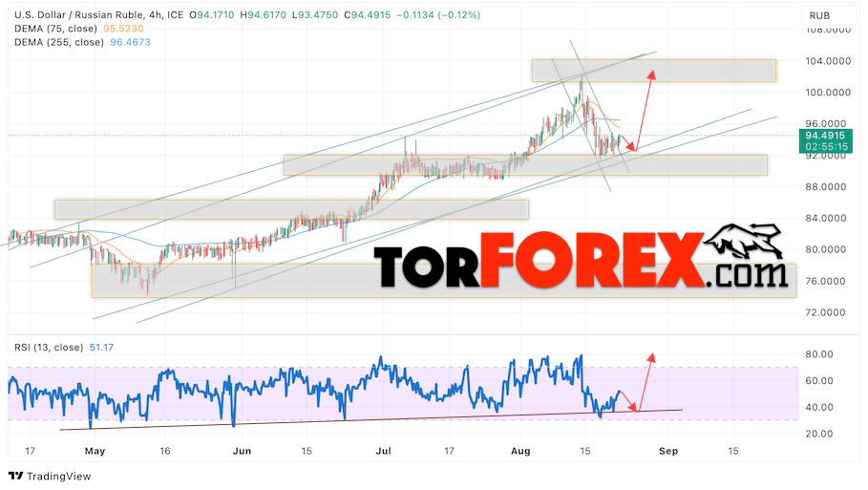This screenshot has width=868, height=490.
Task: Click the change value −0.1134 (−0.12%)
Action: (438, 15)
